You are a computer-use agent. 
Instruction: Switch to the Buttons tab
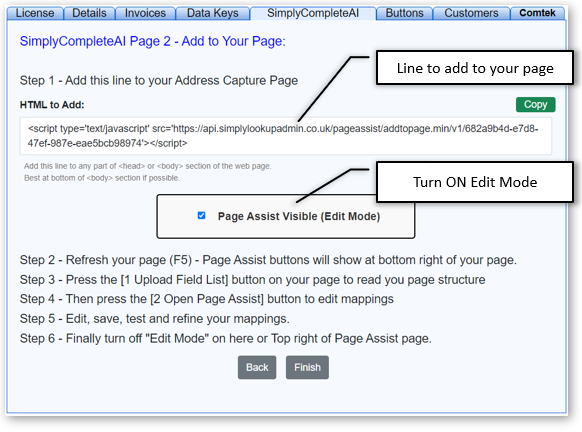pos(404,13)
